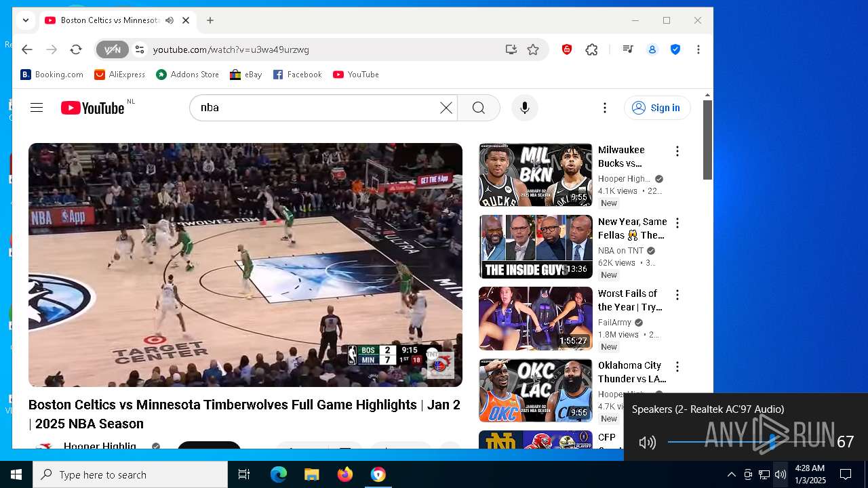Sign in to YouTube
Screen dimensions: 868x488
coord(657,108)
